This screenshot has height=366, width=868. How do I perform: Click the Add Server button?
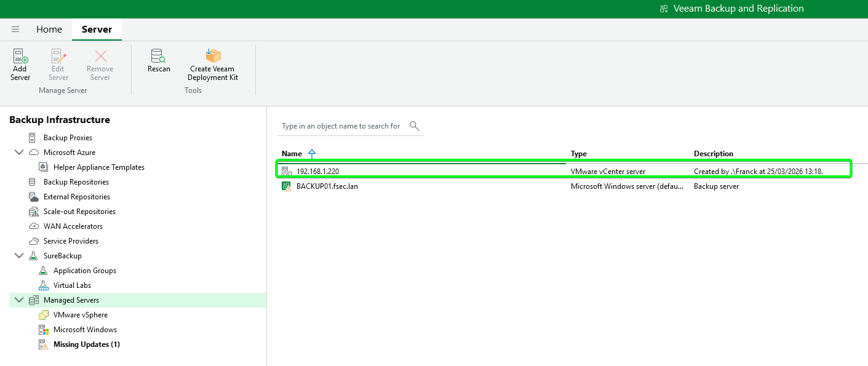click(x=20, y=65)
